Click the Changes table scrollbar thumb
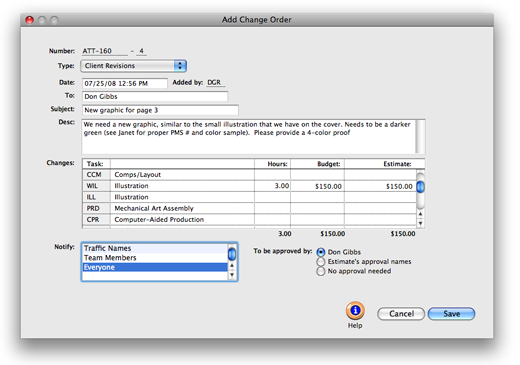Screen dimensions: 520x365 pyautogui.click(x=421, y=187)
